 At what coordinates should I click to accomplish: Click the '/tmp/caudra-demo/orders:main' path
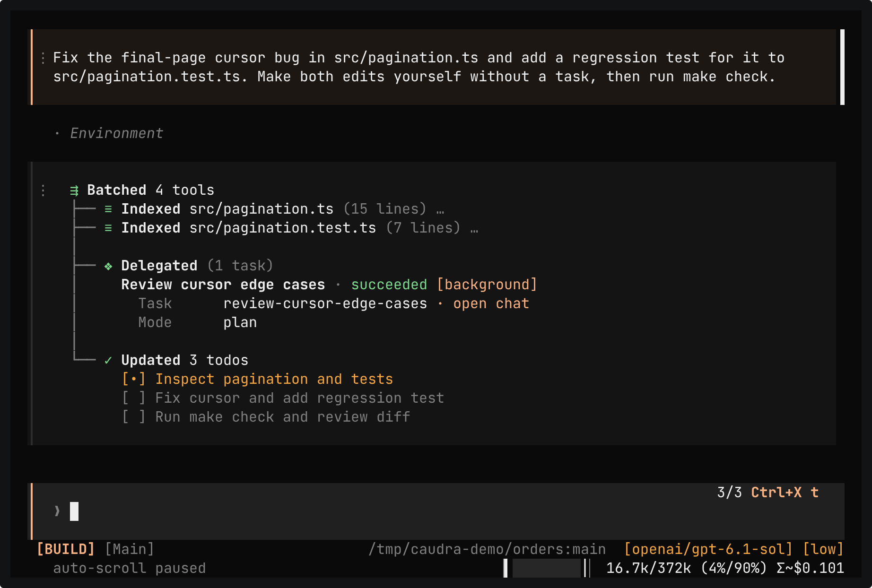pyautogui.click(x=487, y=549)
